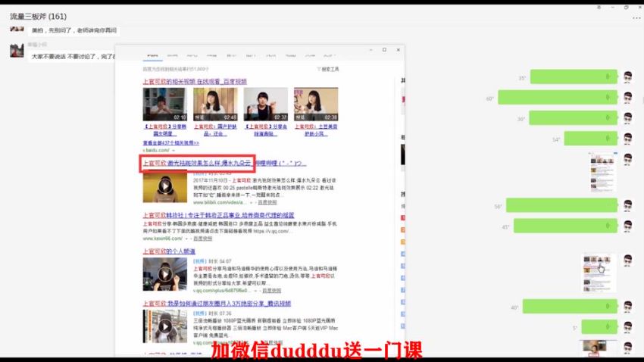Play the 30-second voice message
The image size is (644, 362).
click(573, 118)
